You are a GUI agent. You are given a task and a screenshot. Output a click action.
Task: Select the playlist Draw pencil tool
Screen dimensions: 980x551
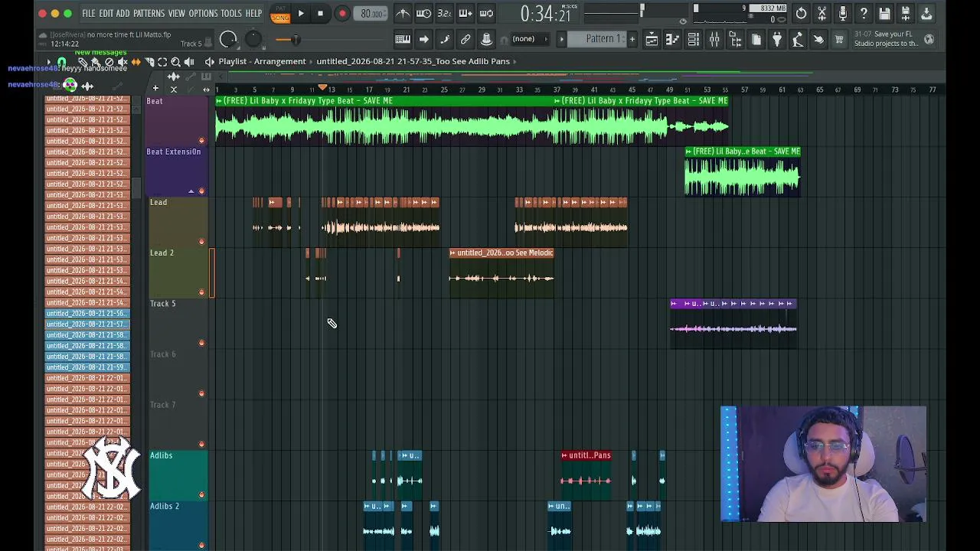[x=83, y=61]
